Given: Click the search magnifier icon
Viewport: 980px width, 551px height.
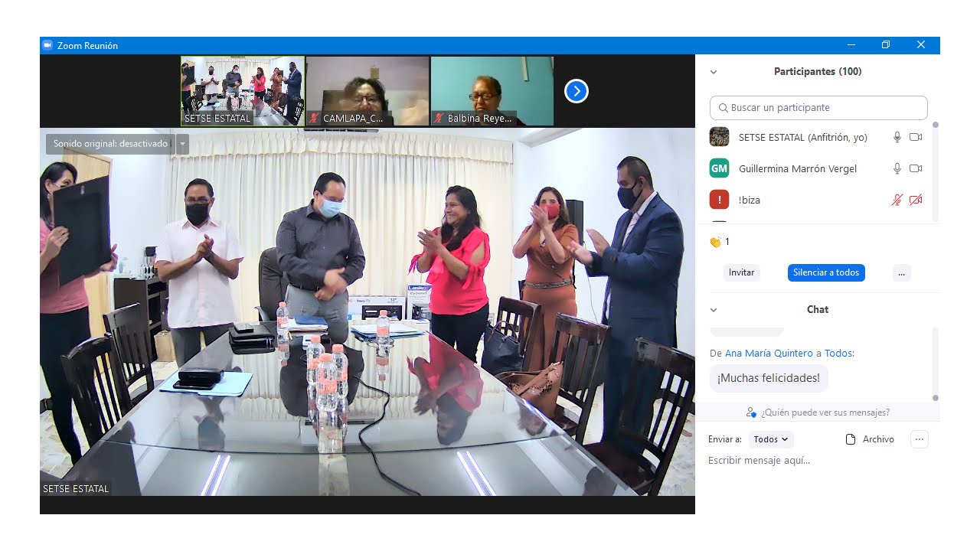Looking at the screenshot, I should pyautogui.click(x=723, y=108).
